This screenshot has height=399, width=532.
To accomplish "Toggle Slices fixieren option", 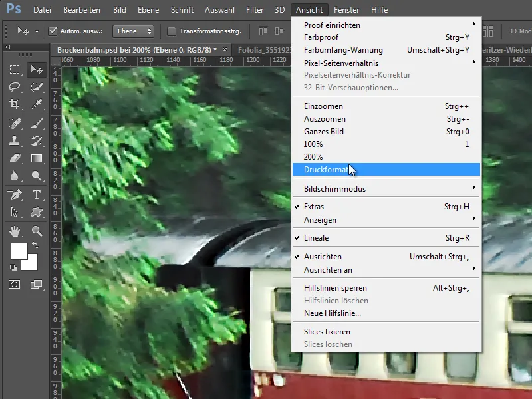I will tap(386, 331).
